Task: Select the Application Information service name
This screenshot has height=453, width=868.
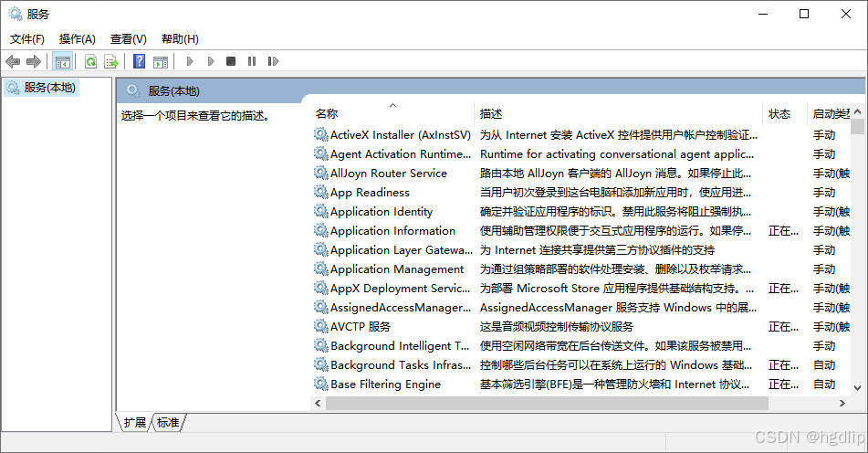Action: (x=393, y=230)
